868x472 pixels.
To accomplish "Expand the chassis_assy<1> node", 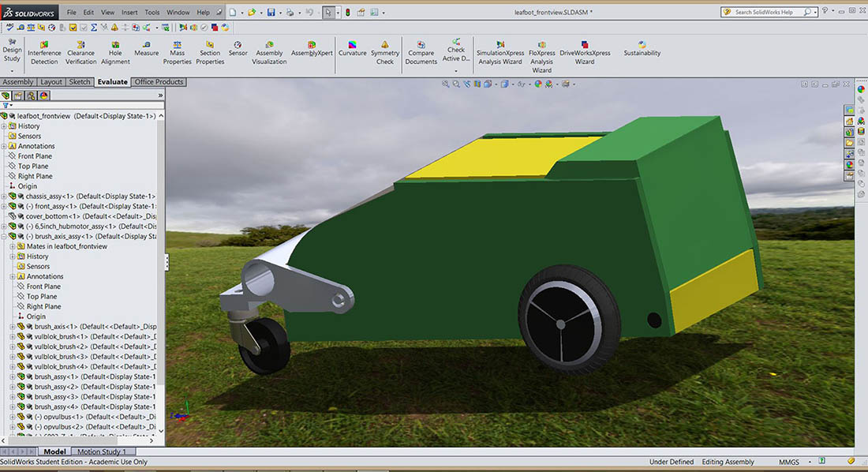I will 4,196.
